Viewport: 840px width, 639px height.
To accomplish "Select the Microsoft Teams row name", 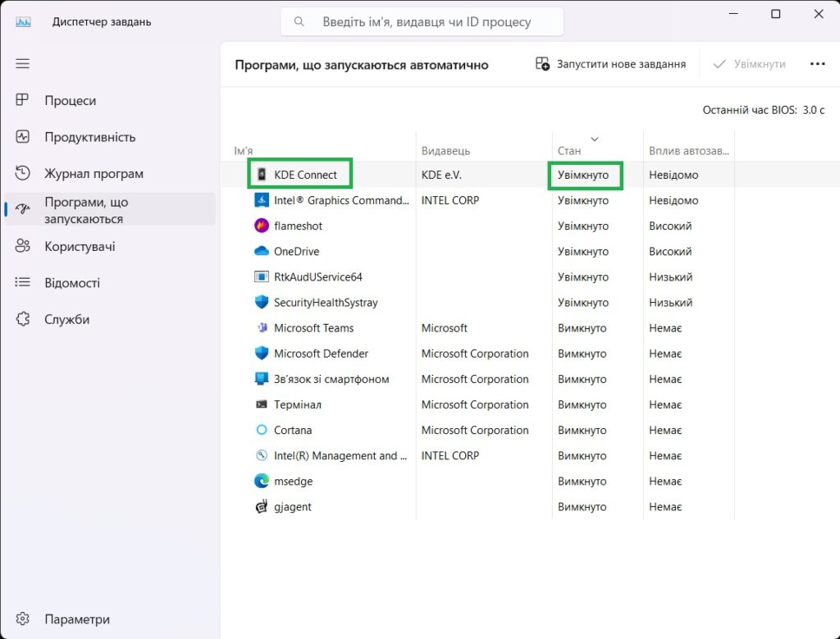I will point(314,328).
